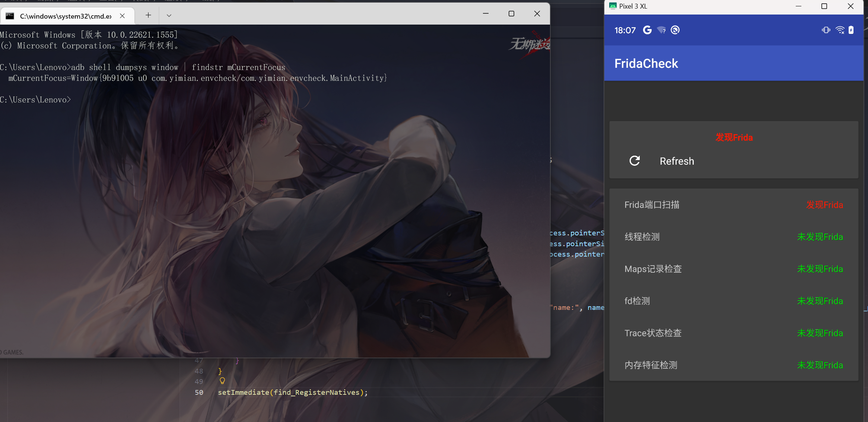This screenshot has height=422, width=868.
Task: Maximize the Pixel 3 XL emulator window
Action: 824,6
